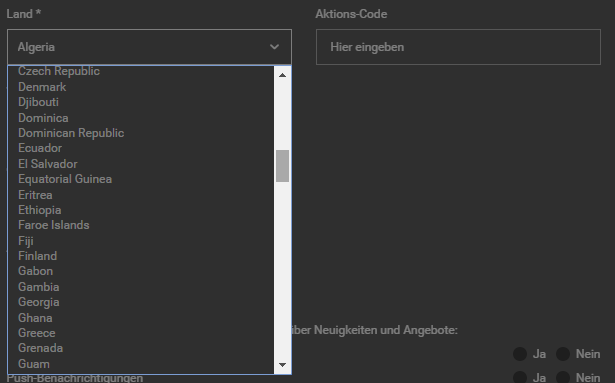Select Equatorial Guinea option
615x383 pixels.
point(141,179)
